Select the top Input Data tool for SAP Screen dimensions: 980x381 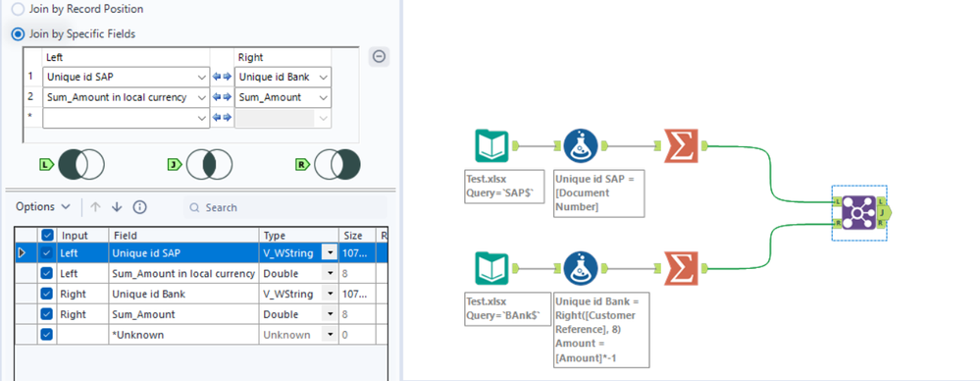click(491, 145)
